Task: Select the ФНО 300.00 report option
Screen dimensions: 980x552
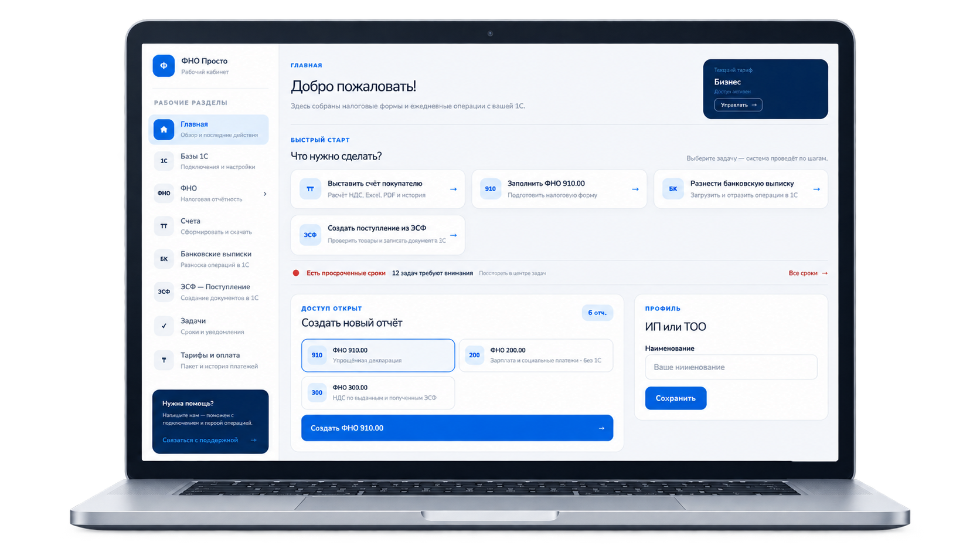Action: coord(378,392)
